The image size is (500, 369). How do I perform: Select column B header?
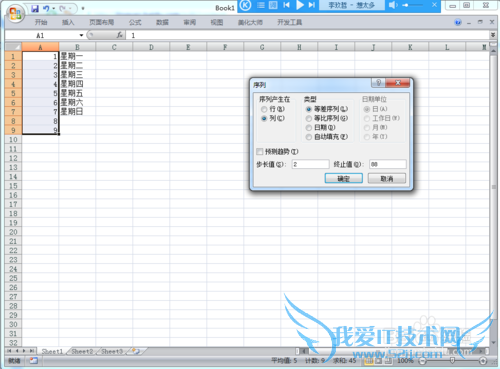click(77, 47)
